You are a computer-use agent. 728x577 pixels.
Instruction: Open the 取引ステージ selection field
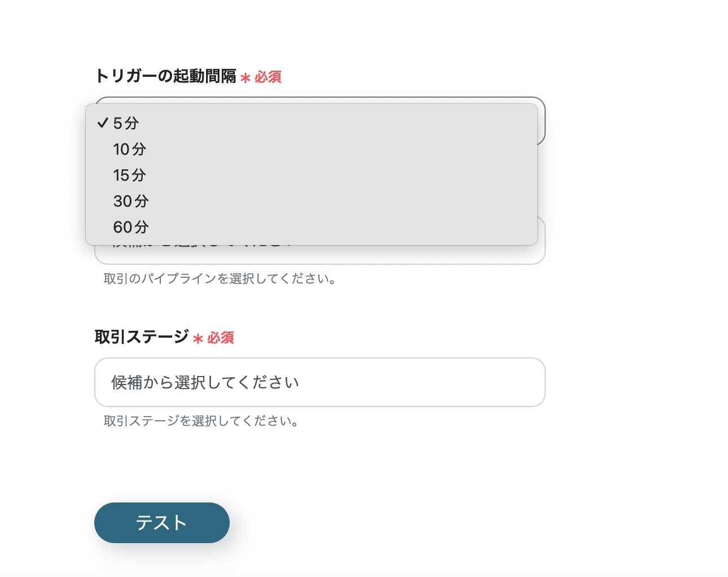(320, 382)
